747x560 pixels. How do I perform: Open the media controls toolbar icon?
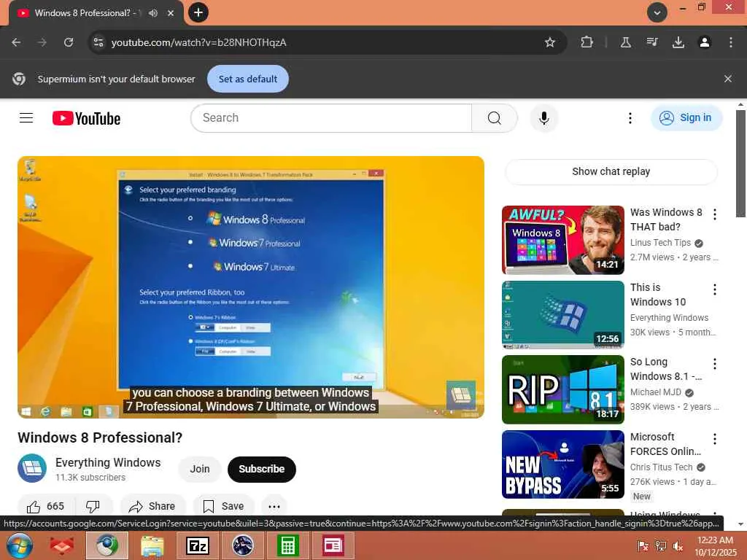[652, 42]
